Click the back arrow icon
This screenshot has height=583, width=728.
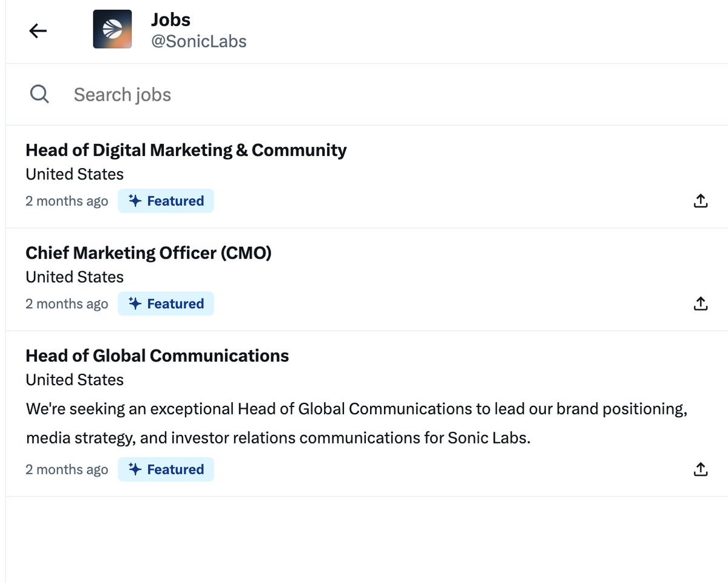[38, 30]
